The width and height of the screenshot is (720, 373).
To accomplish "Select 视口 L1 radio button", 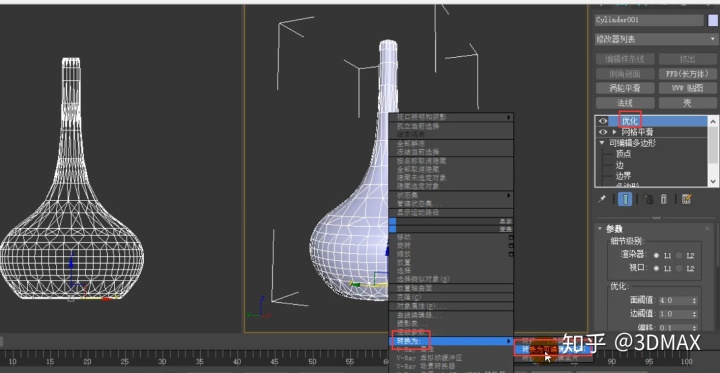I will [656, 268].
